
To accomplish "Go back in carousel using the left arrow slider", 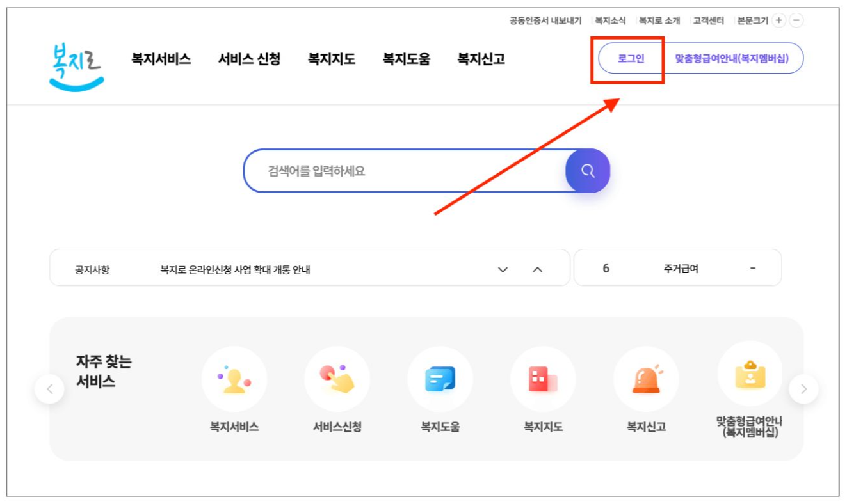I will point(49,388).
